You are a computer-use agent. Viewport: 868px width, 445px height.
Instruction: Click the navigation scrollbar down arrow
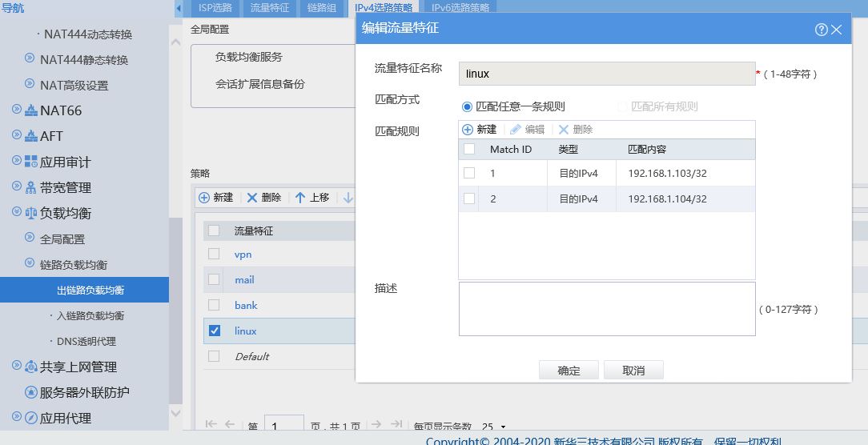(175, 413)
